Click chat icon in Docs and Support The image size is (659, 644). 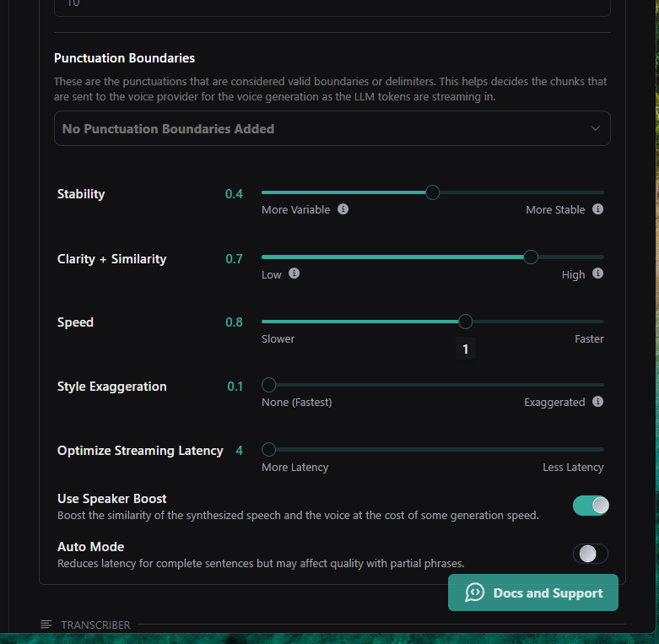pyautogui.click(x=474, y=593)
